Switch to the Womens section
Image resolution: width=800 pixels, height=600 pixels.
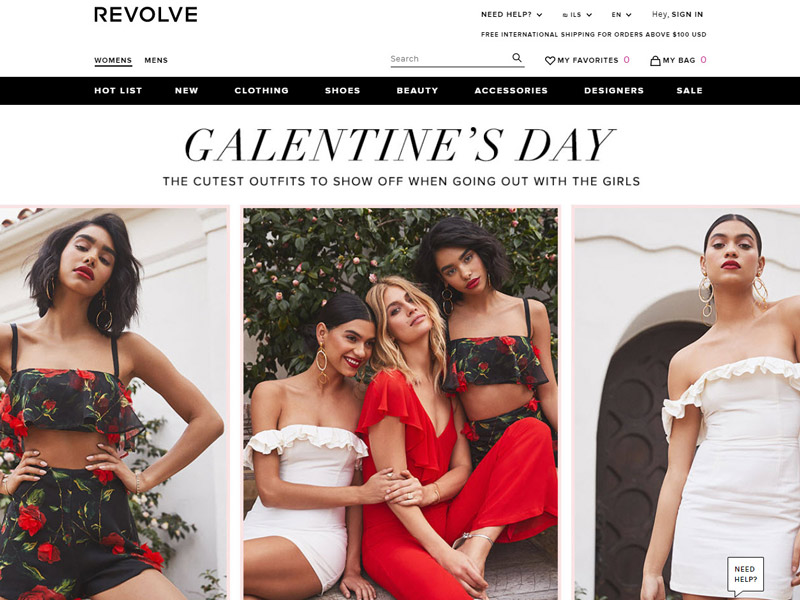[113, 60]
